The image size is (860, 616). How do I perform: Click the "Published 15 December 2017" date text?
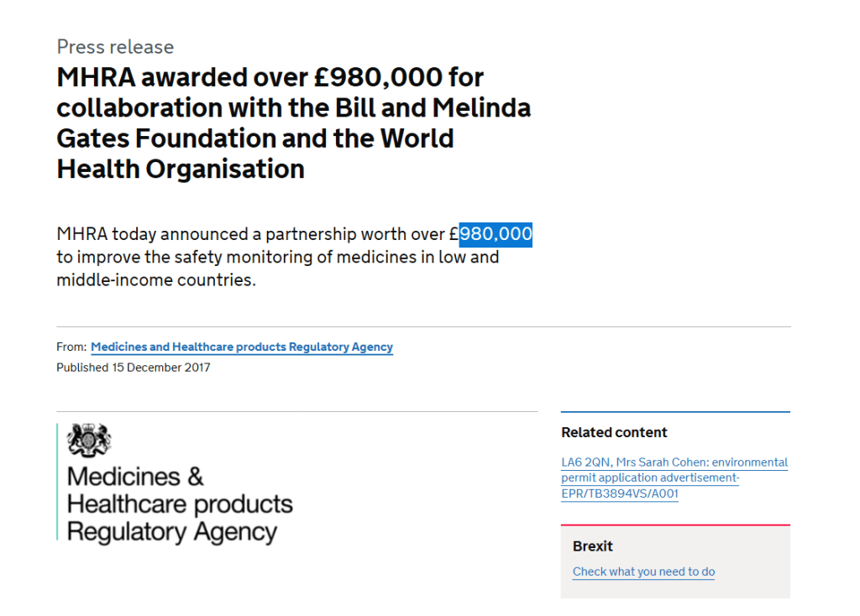pos(134,368)
